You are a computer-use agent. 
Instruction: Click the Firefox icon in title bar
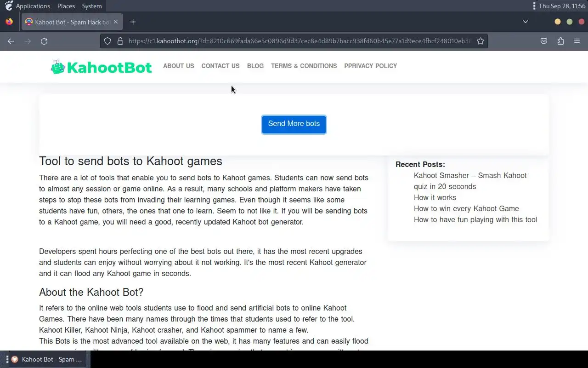[x=9, y=22]
